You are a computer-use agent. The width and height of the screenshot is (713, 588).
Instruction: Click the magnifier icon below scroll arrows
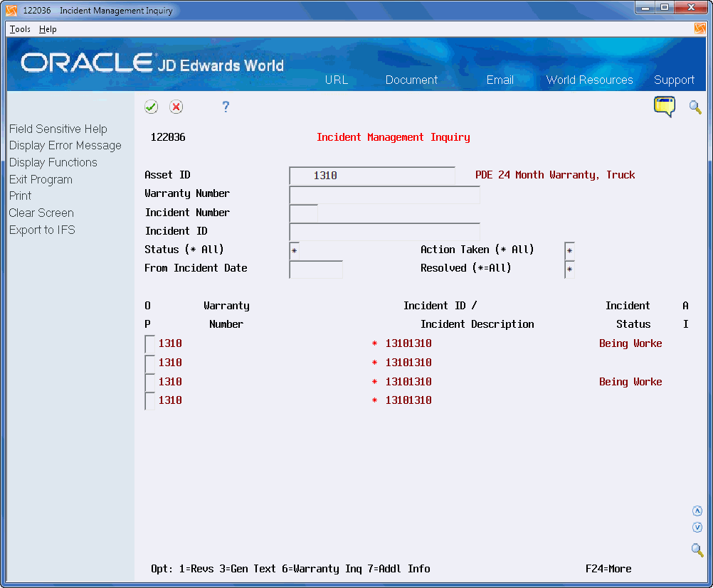[x=697, y=550]
